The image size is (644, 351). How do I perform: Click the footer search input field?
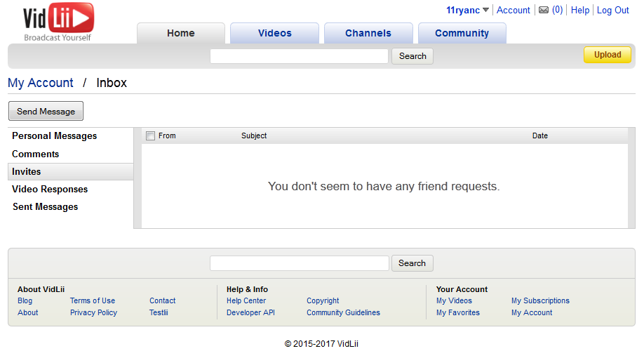[x=299, y=263]
